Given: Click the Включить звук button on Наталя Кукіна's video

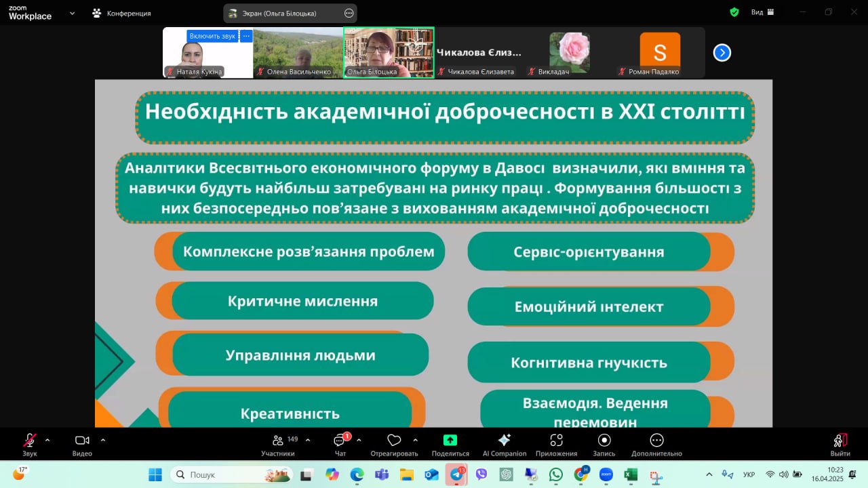Looking at the screenshot, I should [x=212, y=36].
